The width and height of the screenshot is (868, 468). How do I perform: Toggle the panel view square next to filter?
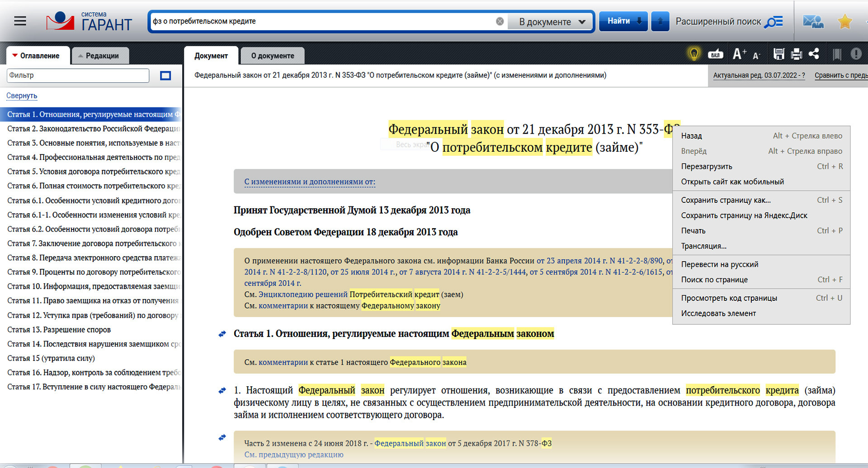pos(165,75)
